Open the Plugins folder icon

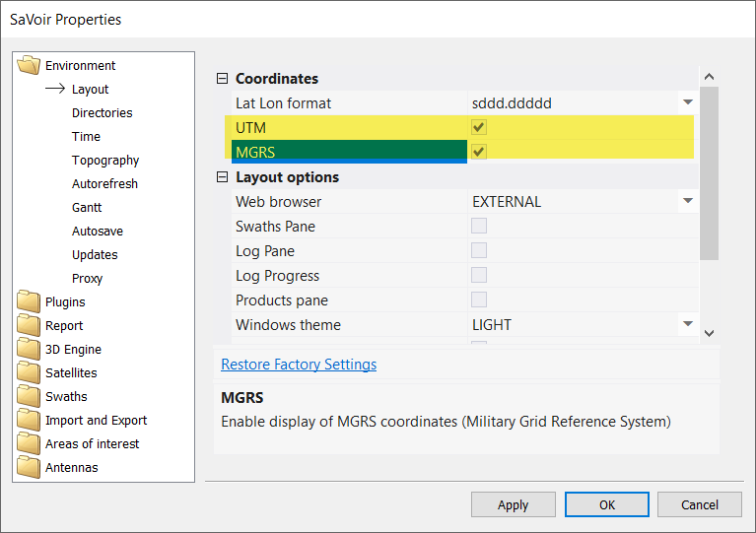(29, 302)
